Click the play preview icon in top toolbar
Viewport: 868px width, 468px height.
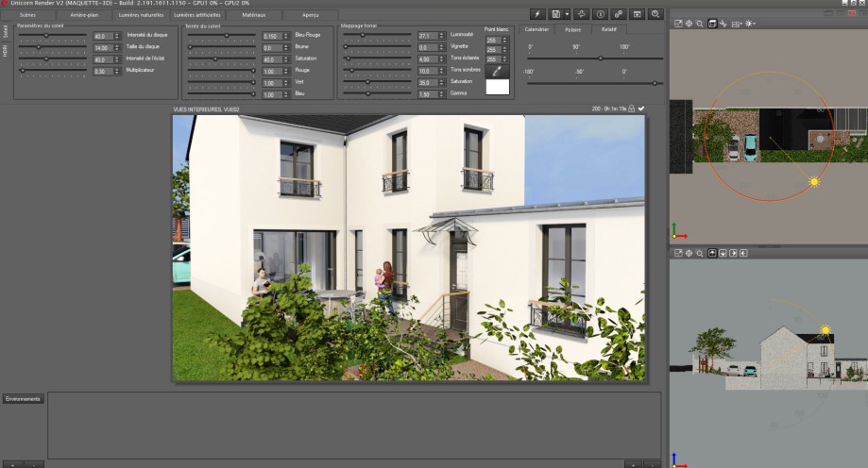638,14
